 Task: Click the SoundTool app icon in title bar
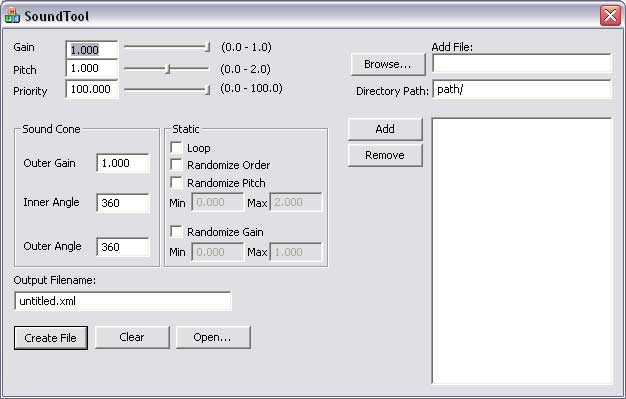(12, 16)
